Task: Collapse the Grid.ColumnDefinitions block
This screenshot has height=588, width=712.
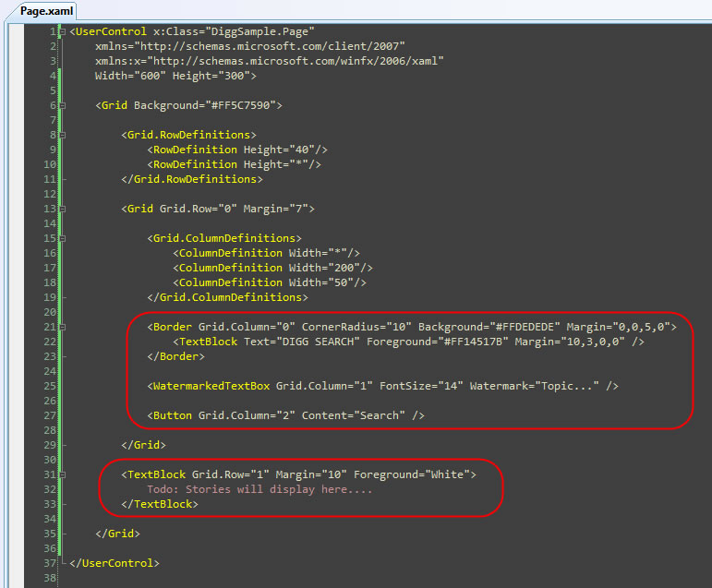Action: tap(63, 238)
